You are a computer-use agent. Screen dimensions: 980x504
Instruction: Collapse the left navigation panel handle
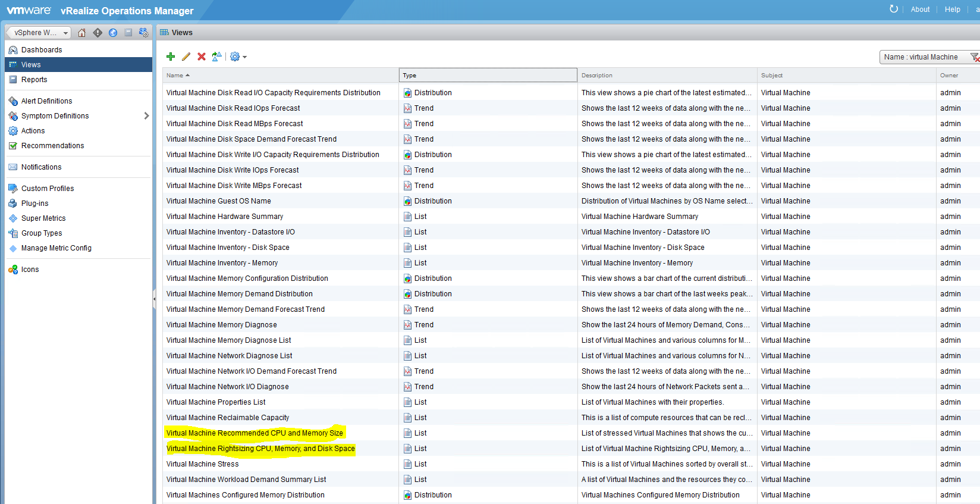[154, 299]
